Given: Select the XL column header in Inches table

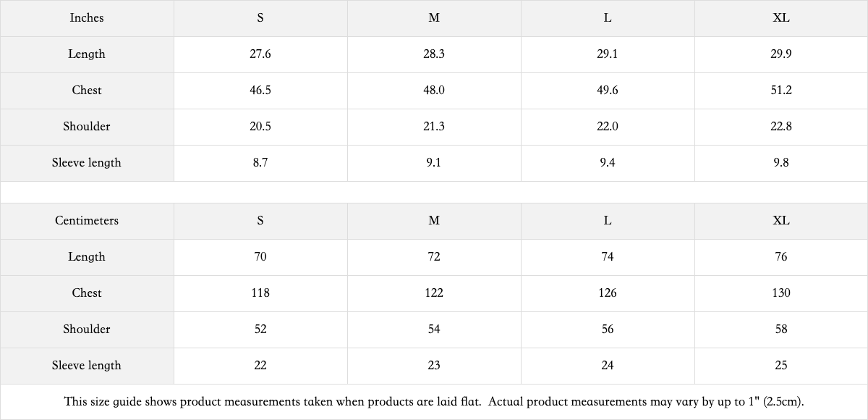Looking at the screenshot, I should click(781, 18).
